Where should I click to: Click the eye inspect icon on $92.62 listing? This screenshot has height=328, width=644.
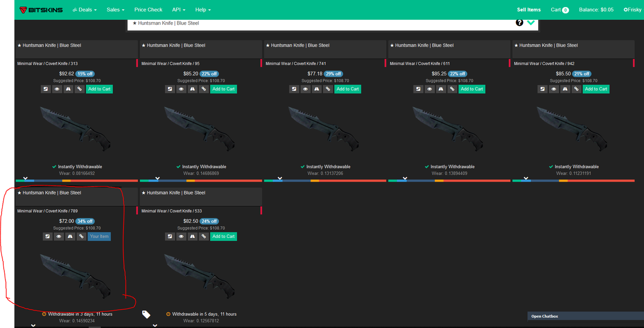58,89
